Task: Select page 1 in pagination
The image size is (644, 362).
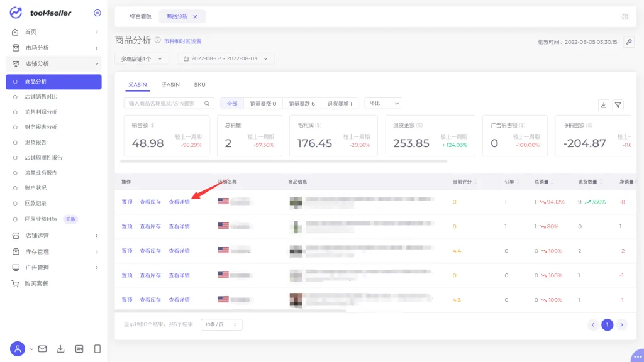Action: click(607, 325)
